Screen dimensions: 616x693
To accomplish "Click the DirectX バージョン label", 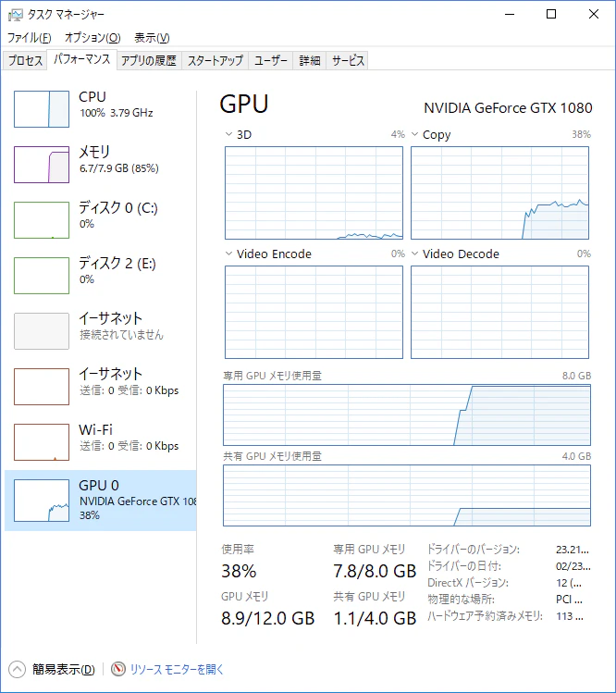I will [x=468, y=583].
